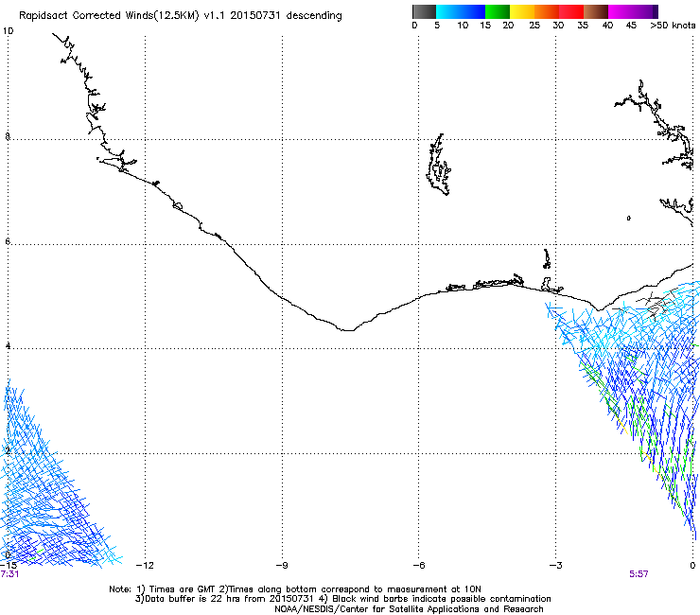This screenshot has width=700, height=615.
Task: Click the latitude label '2' on the left axis
Action: 8,450
